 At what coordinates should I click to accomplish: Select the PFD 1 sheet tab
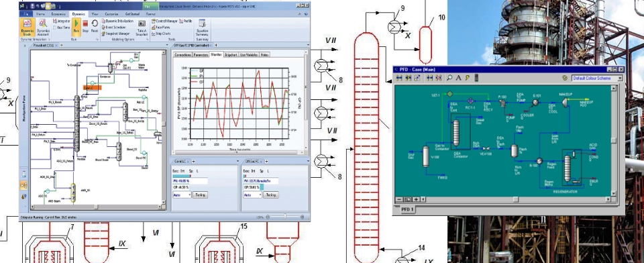(x=407, y=209)
